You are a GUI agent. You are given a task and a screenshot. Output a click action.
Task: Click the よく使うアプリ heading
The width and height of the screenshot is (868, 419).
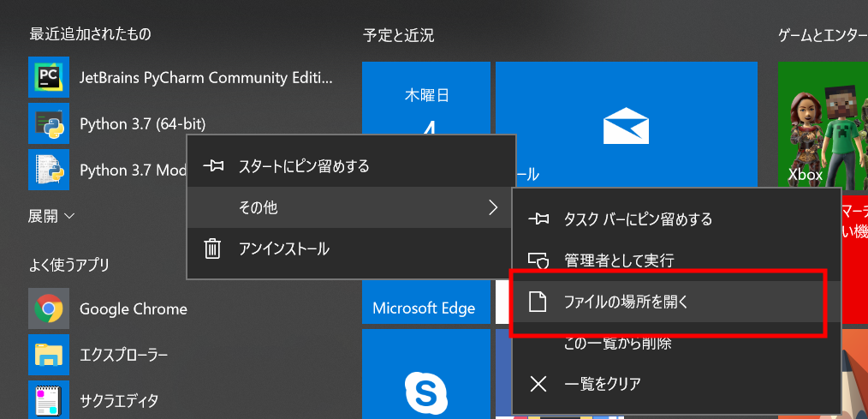point(68,266)
